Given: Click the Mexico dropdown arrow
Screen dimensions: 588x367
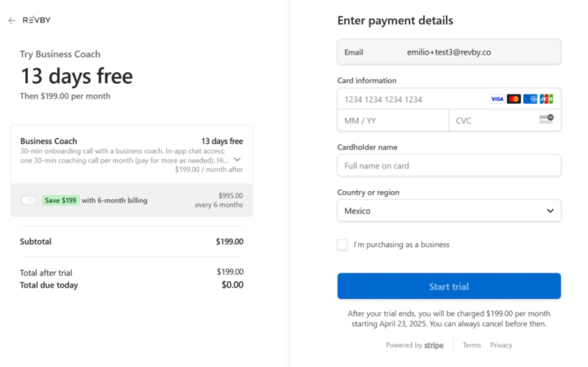Looking at the screenshot, I should click(x=550, y=210).
